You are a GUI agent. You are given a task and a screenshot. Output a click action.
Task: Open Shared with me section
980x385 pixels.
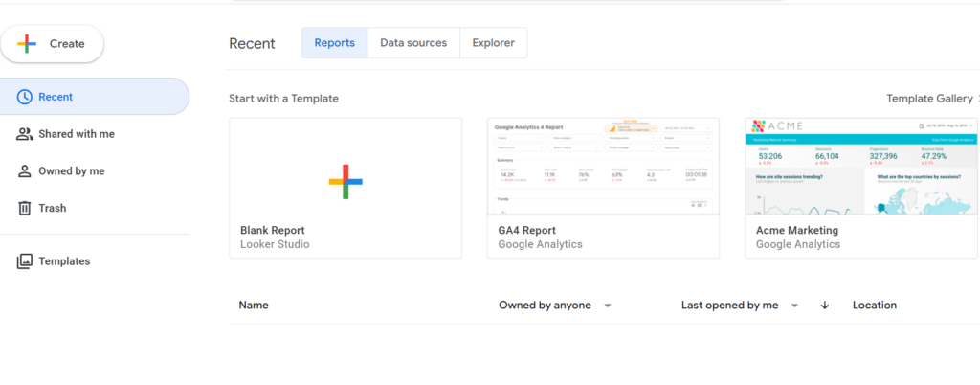tap(77, 134)
